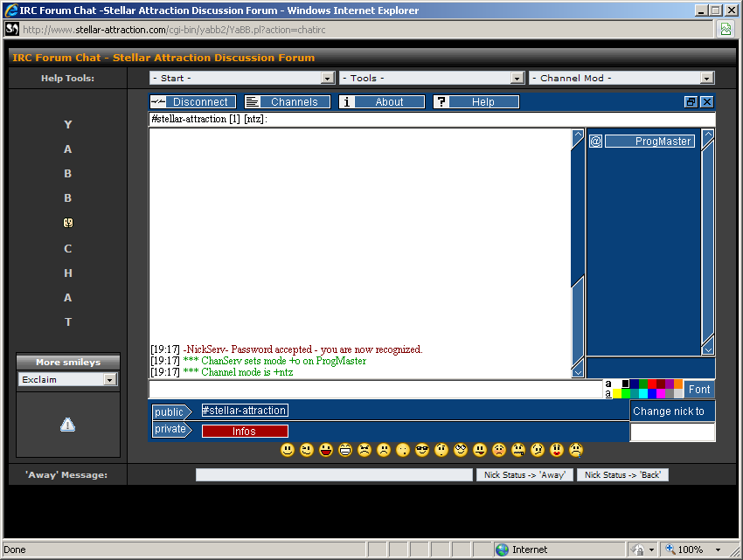Screen dimensions: 743x560
Task: Close the chat applet with X icon
Action: [707, 102]
